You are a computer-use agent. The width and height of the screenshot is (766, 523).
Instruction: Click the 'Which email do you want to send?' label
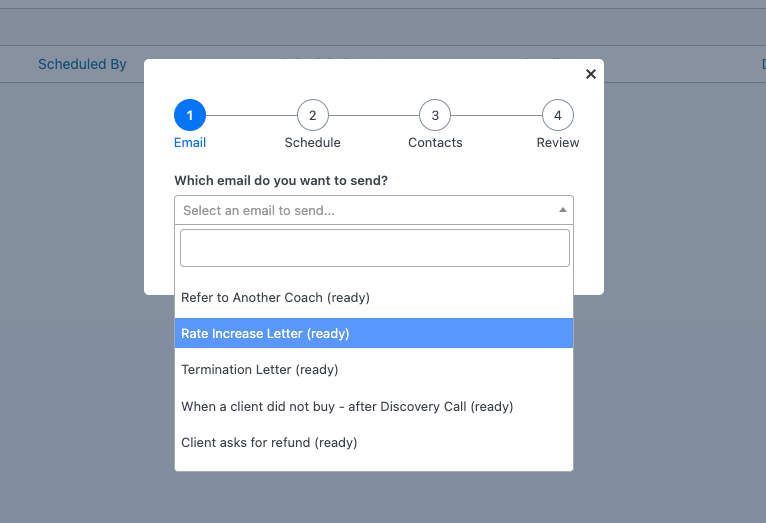pos(281,180)
